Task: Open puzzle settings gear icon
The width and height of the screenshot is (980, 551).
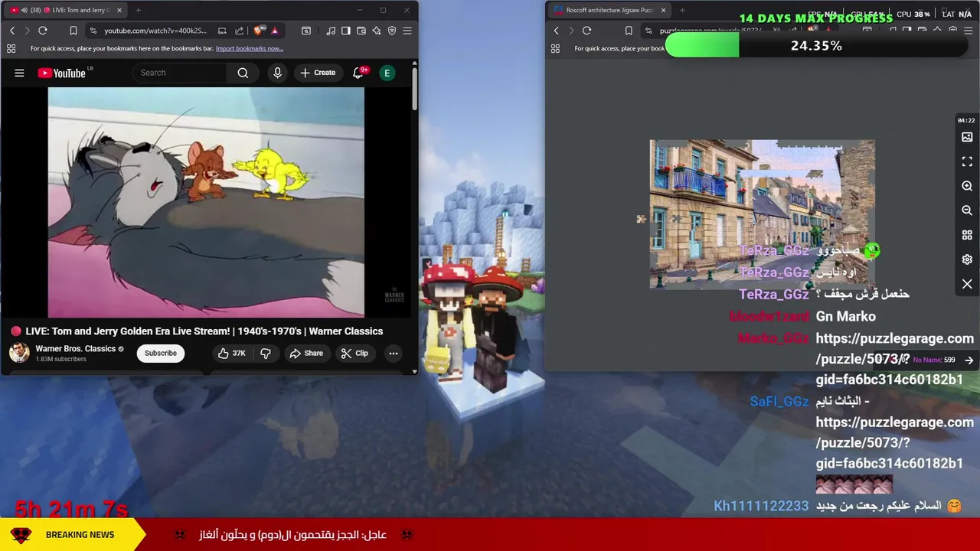Action: click(967, 259)
